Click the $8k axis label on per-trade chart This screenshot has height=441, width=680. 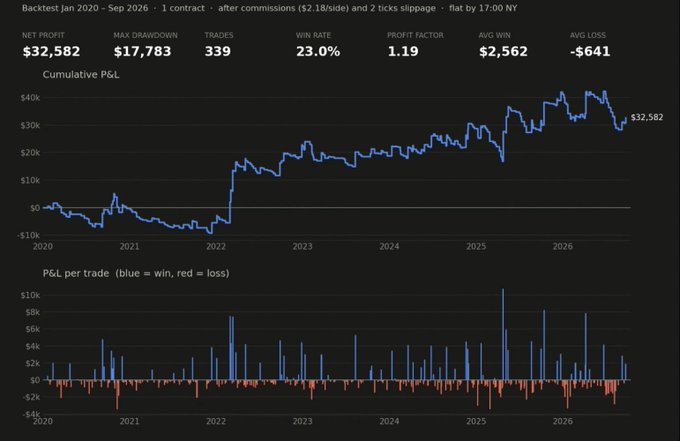click(32, 312)
